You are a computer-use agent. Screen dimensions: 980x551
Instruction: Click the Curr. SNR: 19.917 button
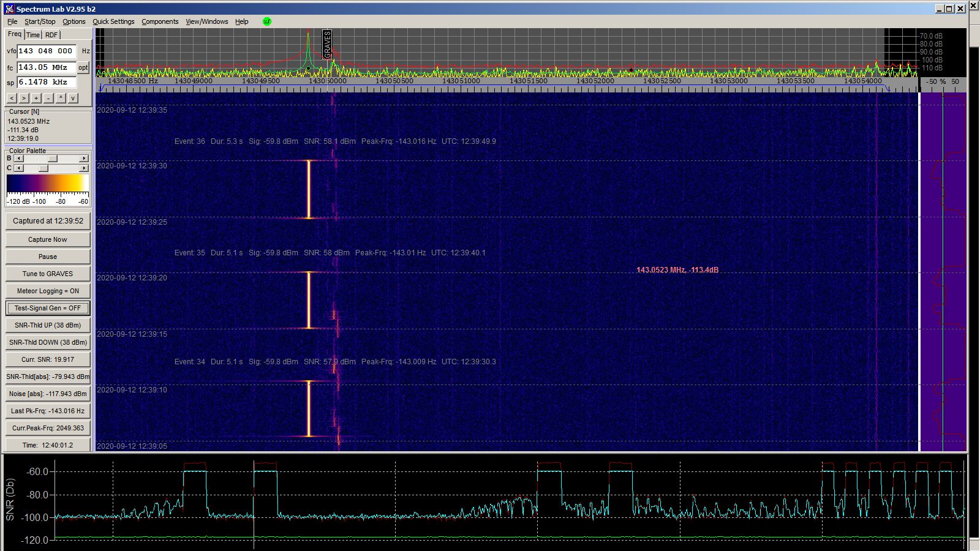(48, 359)
